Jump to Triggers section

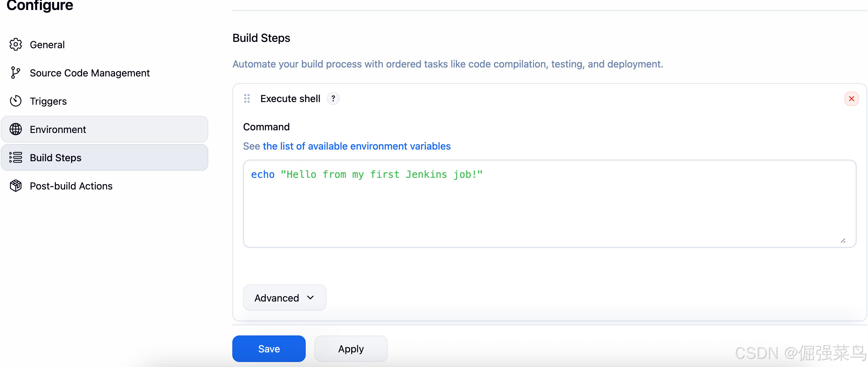click(48, 101)
